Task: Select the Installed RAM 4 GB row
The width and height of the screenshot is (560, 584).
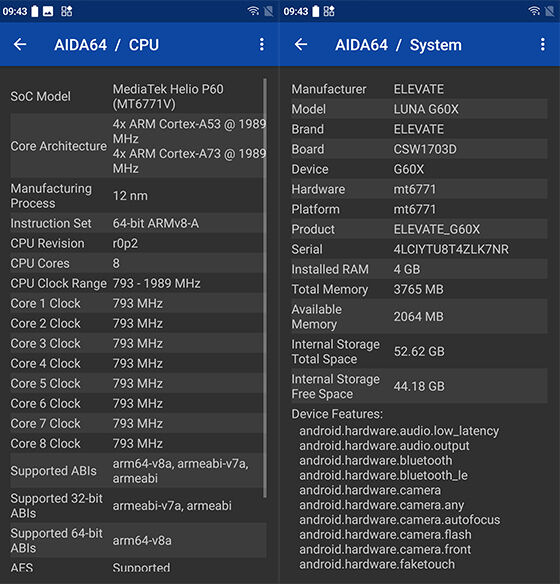Action: click(x=419, y=269)
